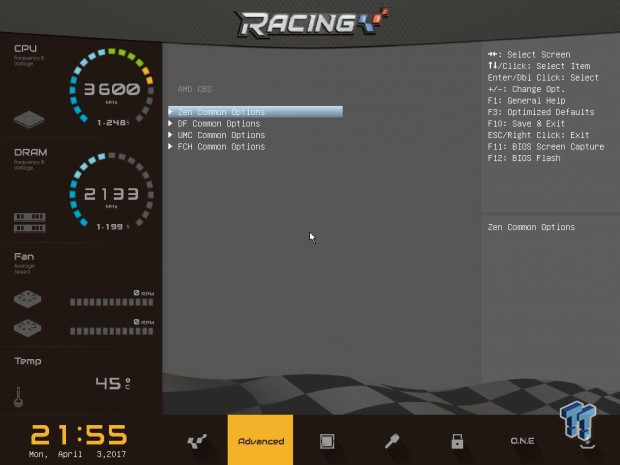Click the arrow beside Zen Common Options
The height and width of the screenshot is (465, 620).
[170, 112]
